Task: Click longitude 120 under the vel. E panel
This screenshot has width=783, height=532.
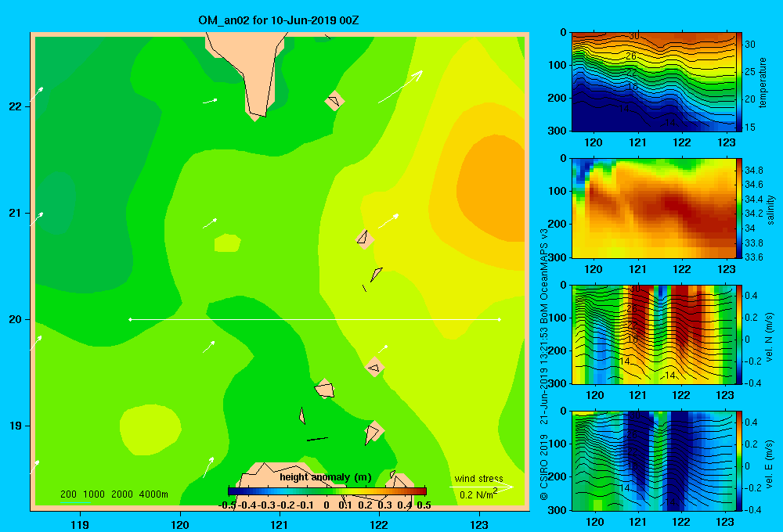Action: coord(594,522)
